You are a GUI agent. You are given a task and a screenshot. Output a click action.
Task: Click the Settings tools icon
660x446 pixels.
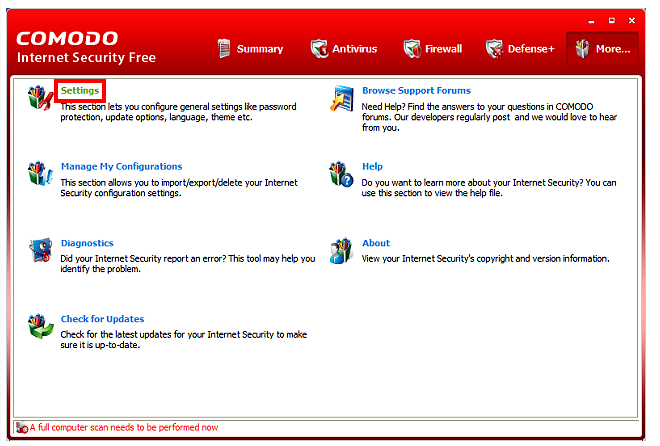[40, 98]
